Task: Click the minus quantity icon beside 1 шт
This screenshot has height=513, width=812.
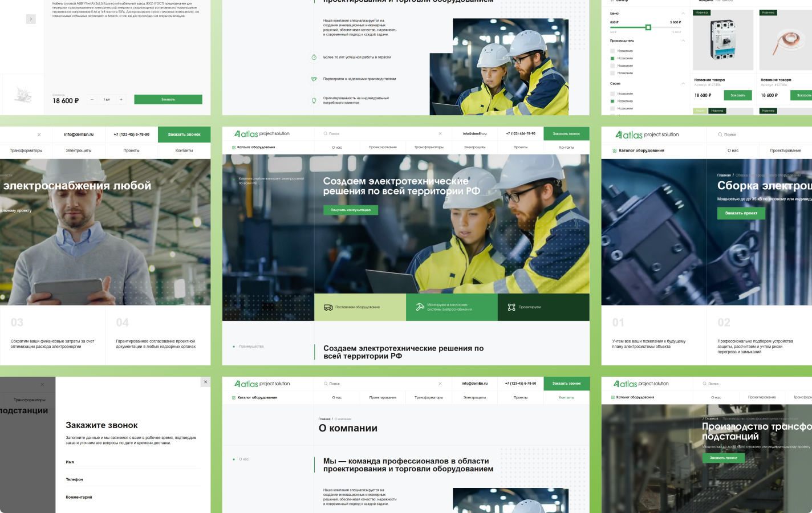Action: 92,100
